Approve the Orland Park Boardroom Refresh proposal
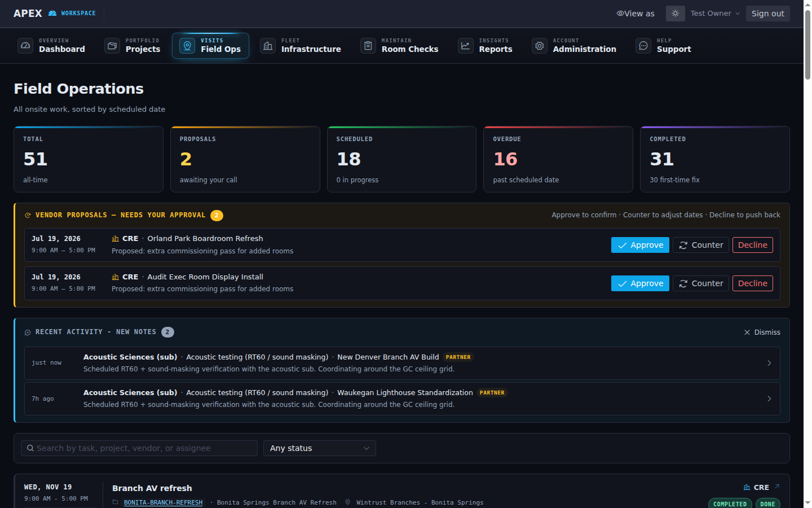The width and height of the screenshot is (812, 508). [x=640, y=245]
